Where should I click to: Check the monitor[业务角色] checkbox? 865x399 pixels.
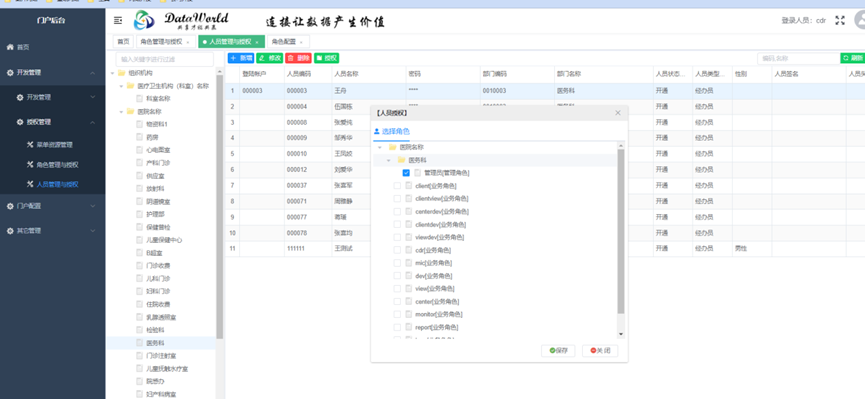(397, 315)
